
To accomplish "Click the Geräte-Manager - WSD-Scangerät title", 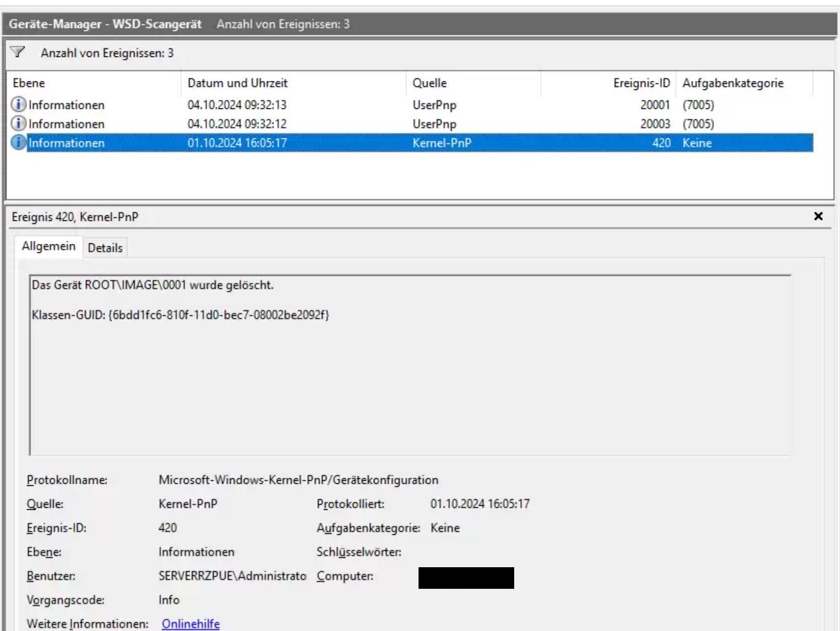I will tap(105, 24).
